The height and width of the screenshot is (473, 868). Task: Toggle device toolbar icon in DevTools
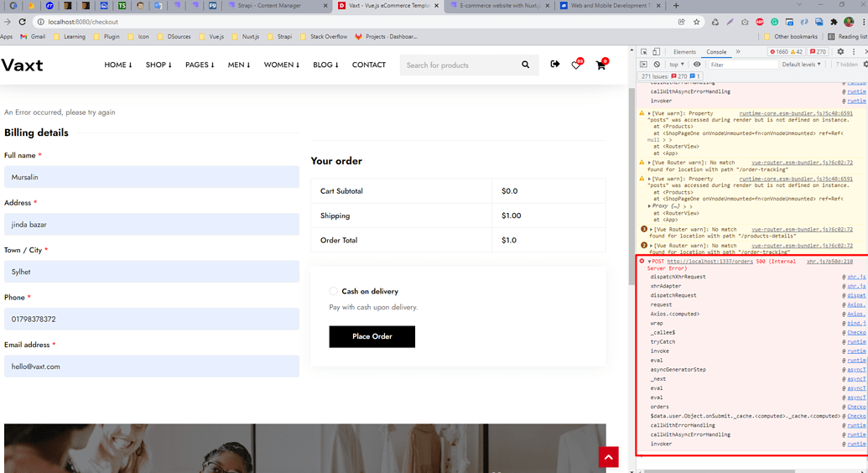click(x=657, y=52)
